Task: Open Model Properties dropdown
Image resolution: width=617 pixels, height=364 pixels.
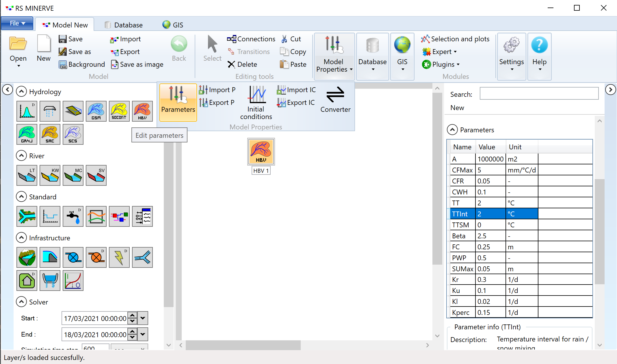Action: pos(334,56)
